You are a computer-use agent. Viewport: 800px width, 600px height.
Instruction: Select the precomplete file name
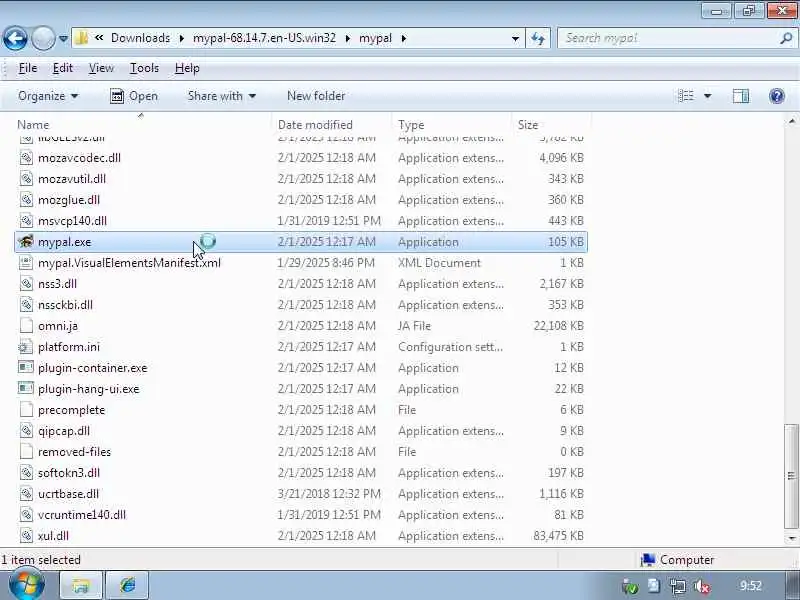(71, 410)
